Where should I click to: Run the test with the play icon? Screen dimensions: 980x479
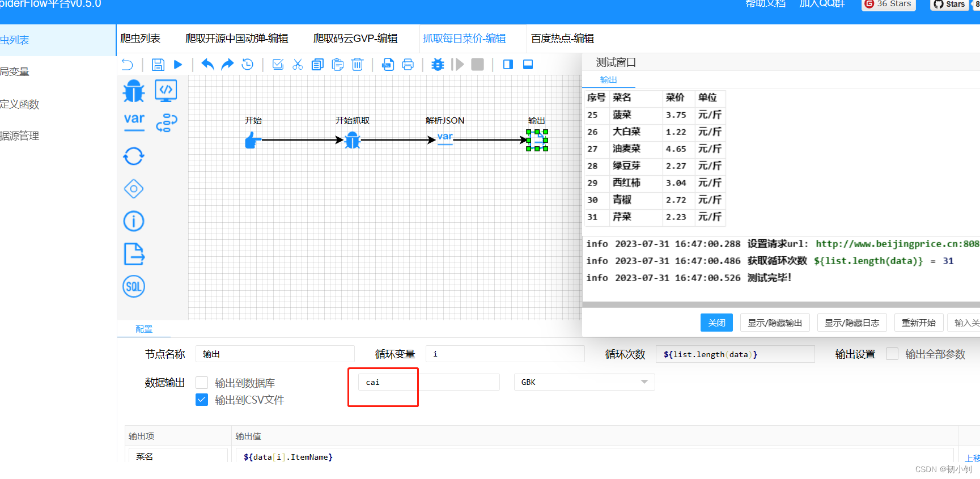pyautogui.click(x=178, y=65)
